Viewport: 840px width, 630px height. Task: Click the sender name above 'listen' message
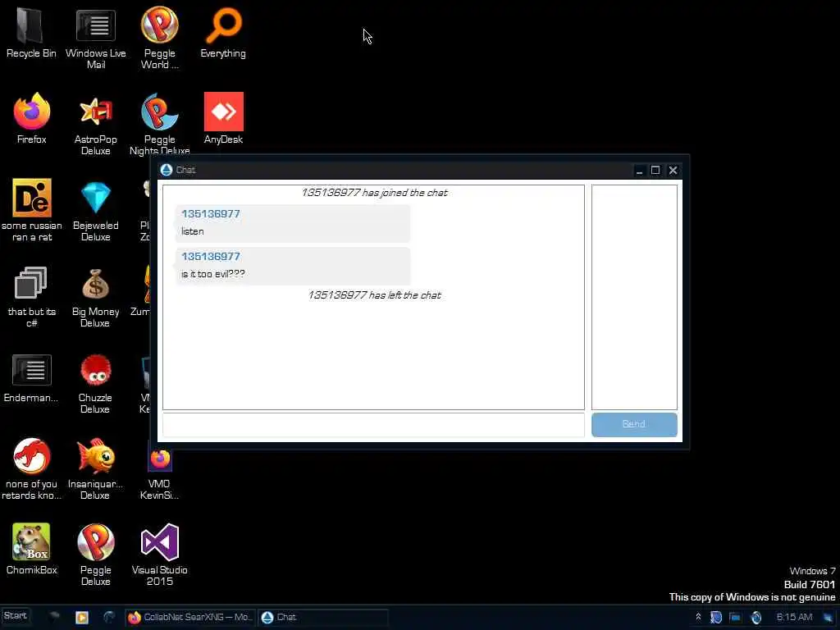(x=211, y=214)
